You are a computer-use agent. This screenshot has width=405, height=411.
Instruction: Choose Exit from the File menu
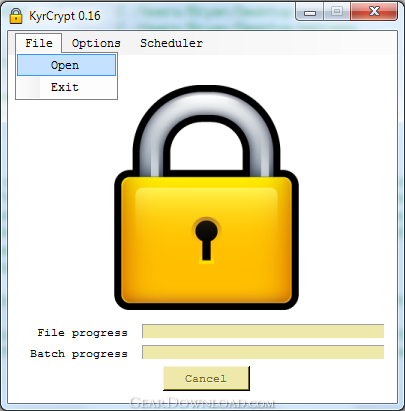[x=66, y=87]
